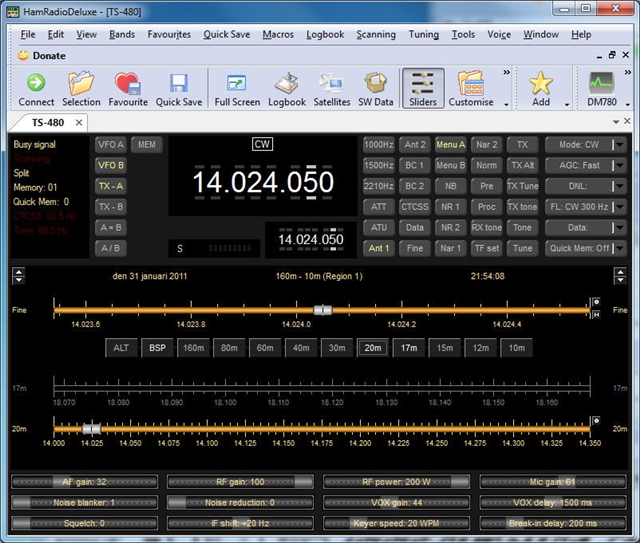Enable the Ant 1 antenna button
Screen dimensions: 640x543
coord(378,248)
